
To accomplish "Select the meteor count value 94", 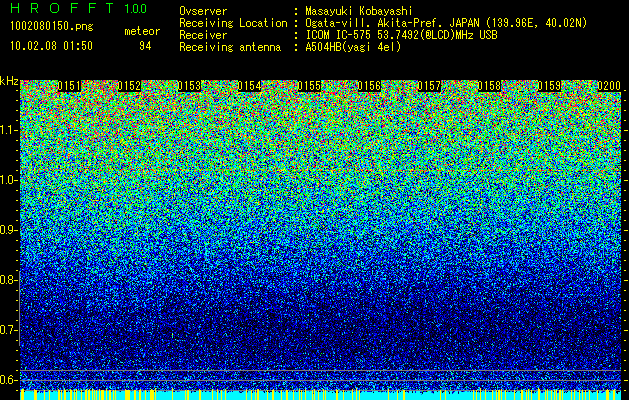I will point(145,46).
